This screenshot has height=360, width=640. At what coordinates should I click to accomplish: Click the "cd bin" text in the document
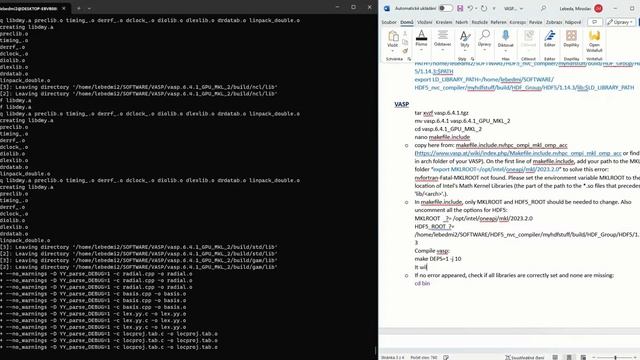click(x=422, y=283)
